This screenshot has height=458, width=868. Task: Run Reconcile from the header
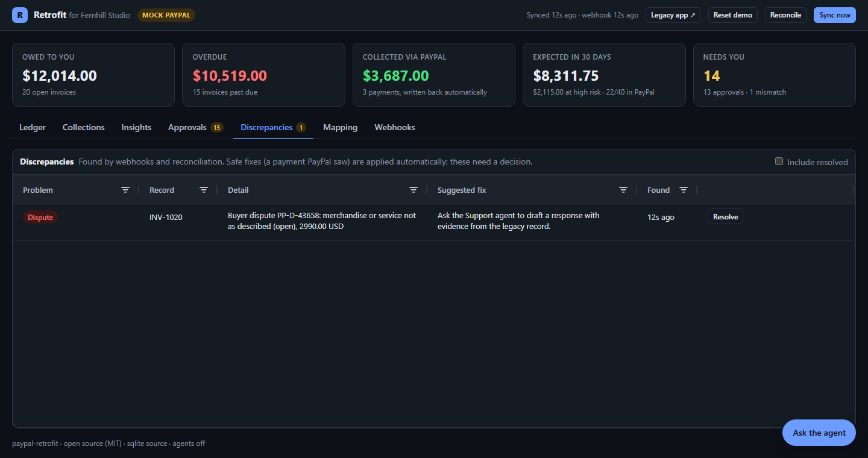click(785, 15)
